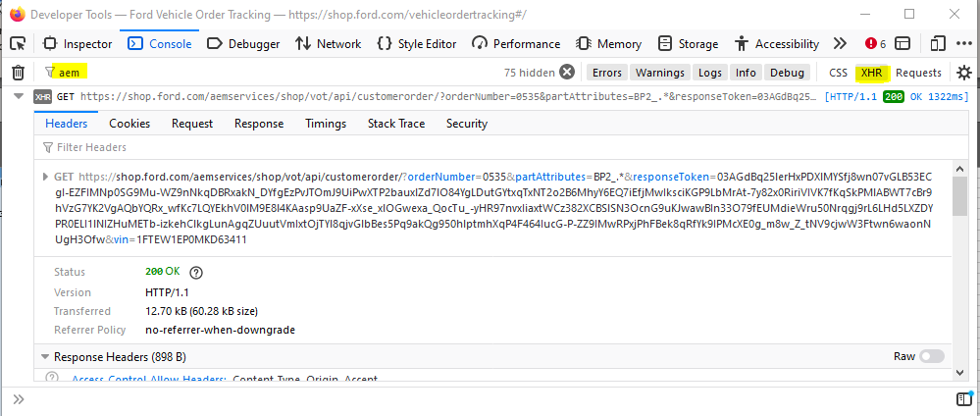The image size is (980, 416).
Task: Toggle the Raw headers switch
Action: point(932,357)
